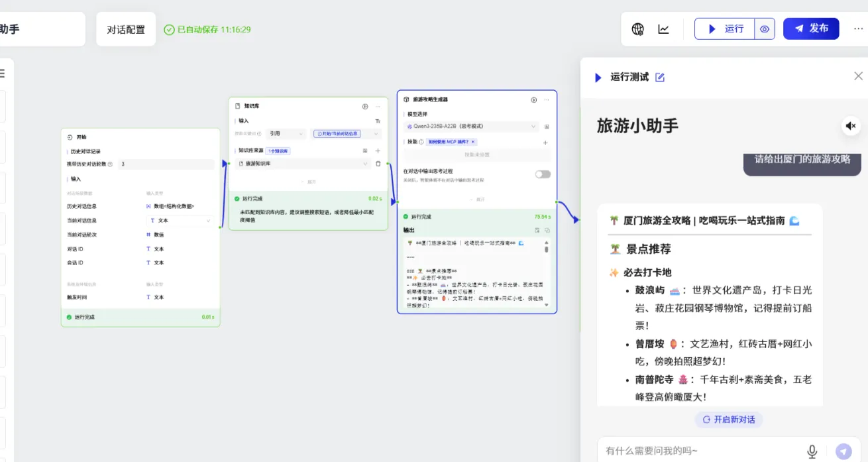Open the 旅游知识库 dropdown
868x462 pixels.
[303, 163]
